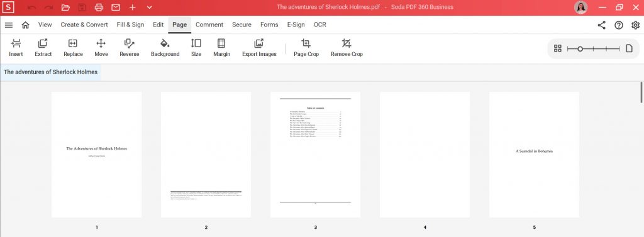Switch to the Forms tab
Viewport: 644px width, 237px height.
[x=269, y=25]
